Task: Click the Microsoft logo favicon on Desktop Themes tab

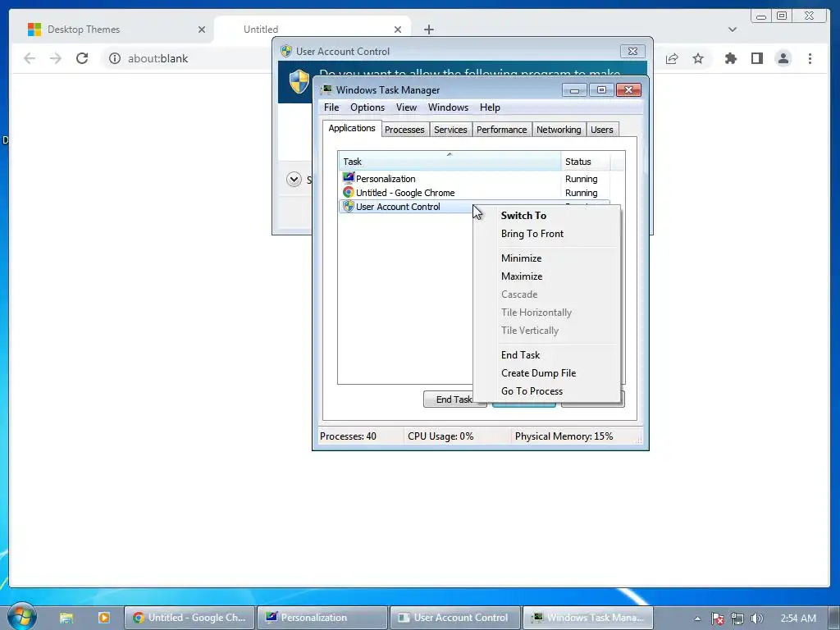Action: [34, 30]
